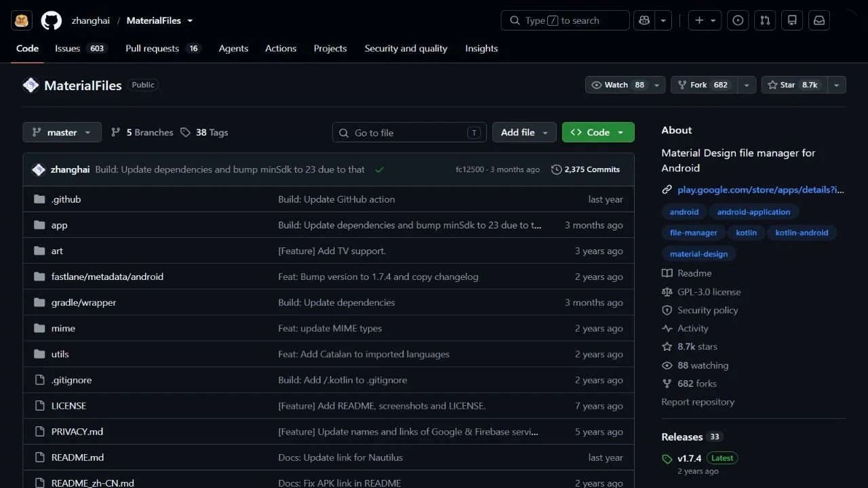The height and width of the screenshot is (488, 868).
Task: Open the Readme link in About
Action: 694,273
